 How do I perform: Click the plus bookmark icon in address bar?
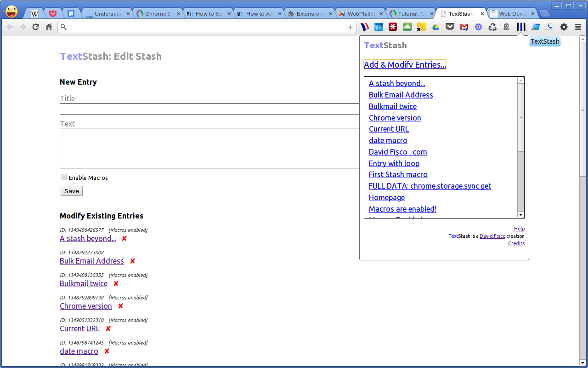pos(351,27)
